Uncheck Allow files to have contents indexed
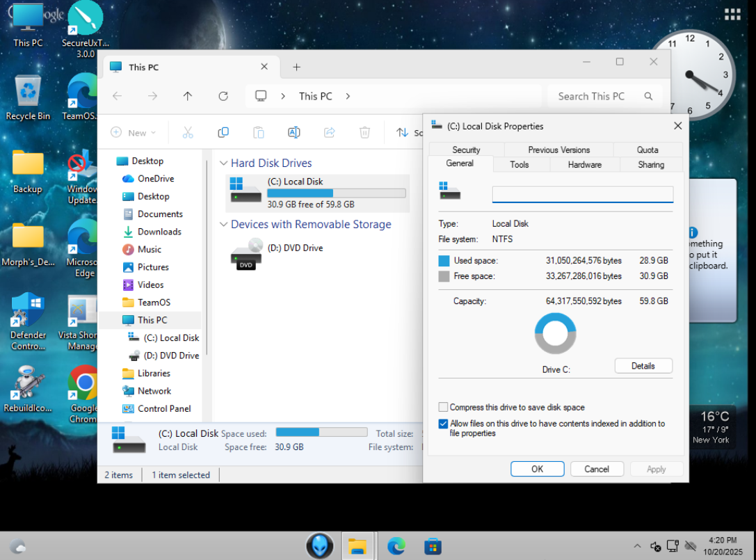Image resolution: width=756 pixels, height=560 pixels. (443, 424)
